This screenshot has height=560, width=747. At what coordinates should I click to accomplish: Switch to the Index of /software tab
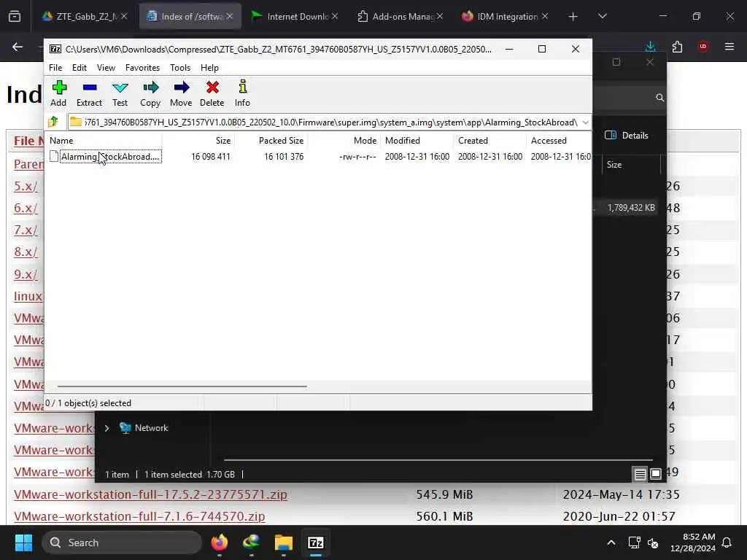[x=190, y=16]
